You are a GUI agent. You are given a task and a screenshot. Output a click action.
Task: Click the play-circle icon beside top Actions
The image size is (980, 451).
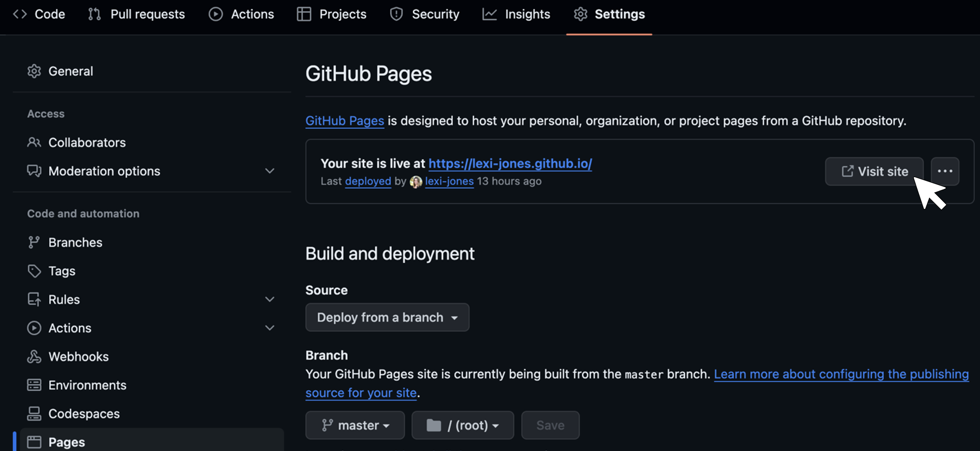[x=216, y=14]
